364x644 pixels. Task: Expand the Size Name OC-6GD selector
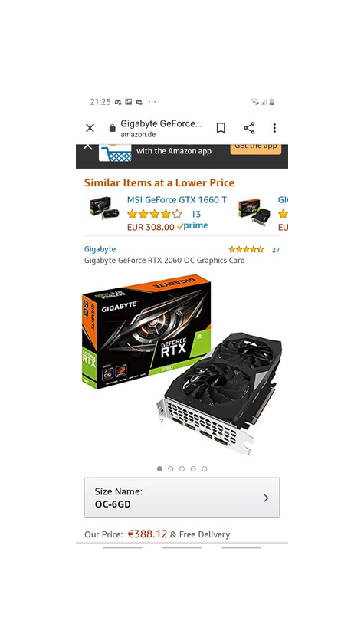(182, 498)
